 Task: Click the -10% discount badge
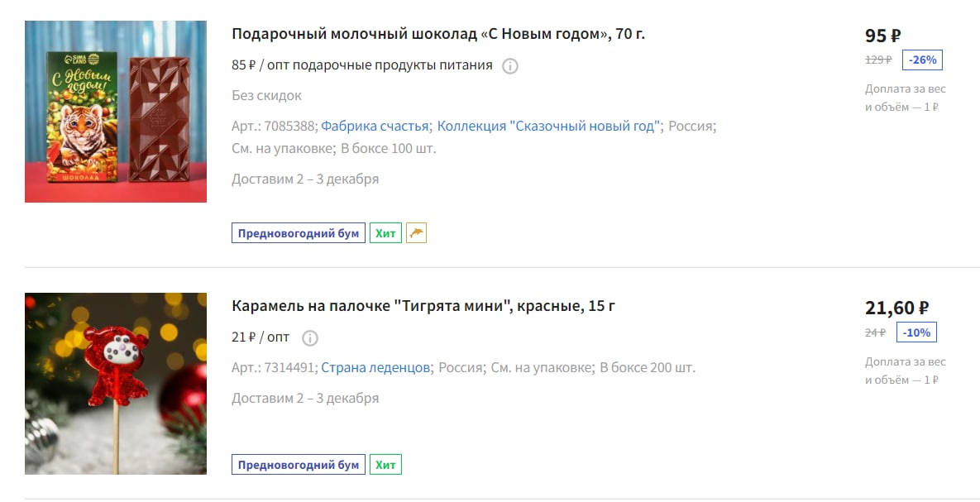tap(916, 332)
